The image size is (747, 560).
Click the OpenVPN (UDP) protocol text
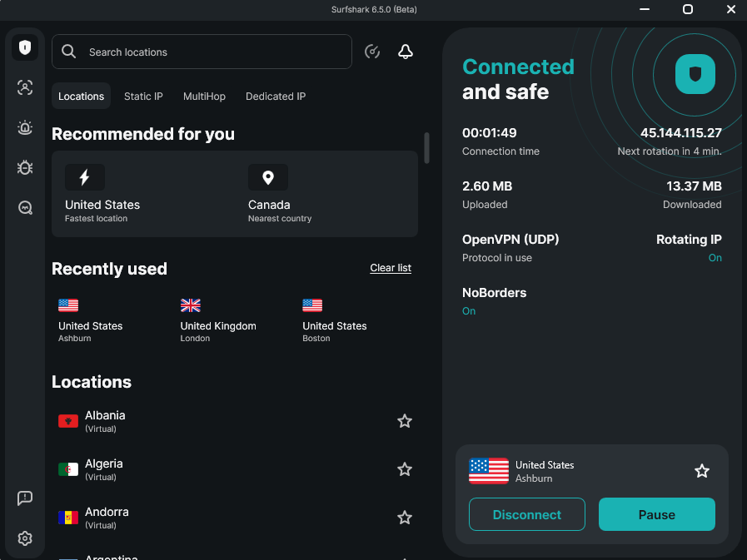pos(510,239)
